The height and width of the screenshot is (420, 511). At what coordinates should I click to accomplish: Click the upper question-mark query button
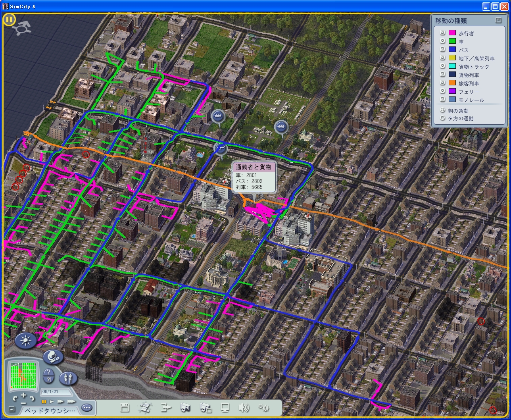pyautogui.click(x=48, y=372)
